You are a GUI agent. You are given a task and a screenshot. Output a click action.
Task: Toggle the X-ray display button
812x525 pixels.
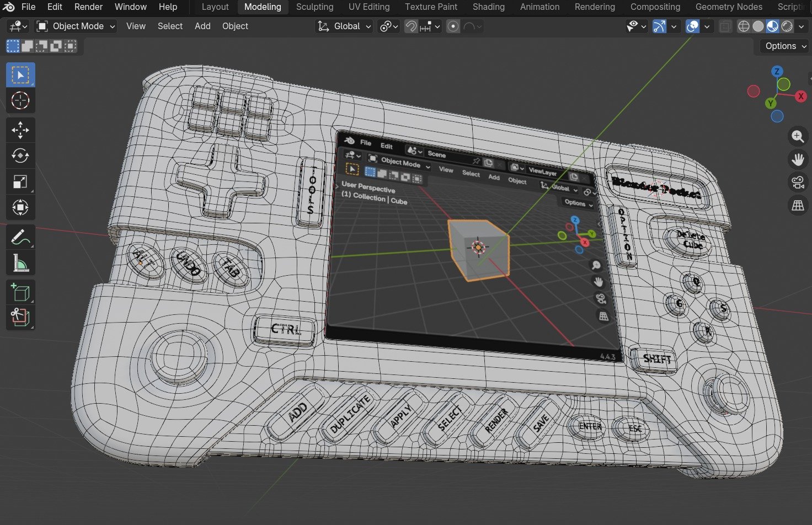click(726, 26)
